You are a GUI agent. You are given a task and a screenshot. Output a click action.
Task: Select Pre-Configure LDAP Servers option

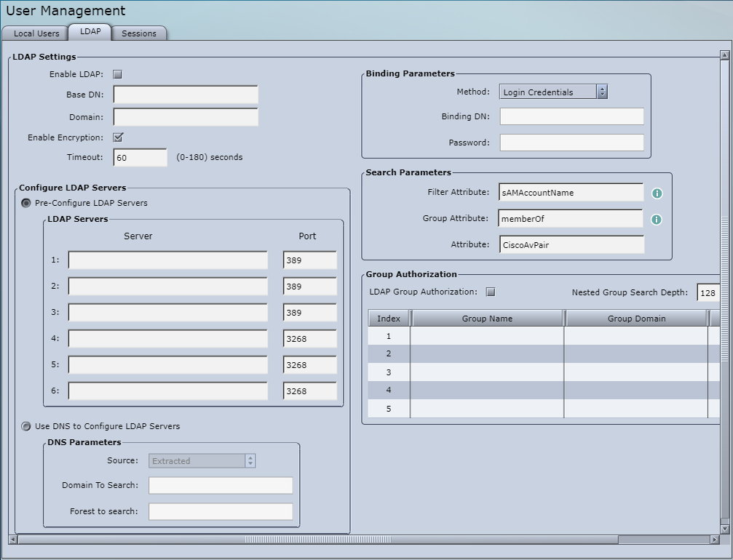[25, 202]
